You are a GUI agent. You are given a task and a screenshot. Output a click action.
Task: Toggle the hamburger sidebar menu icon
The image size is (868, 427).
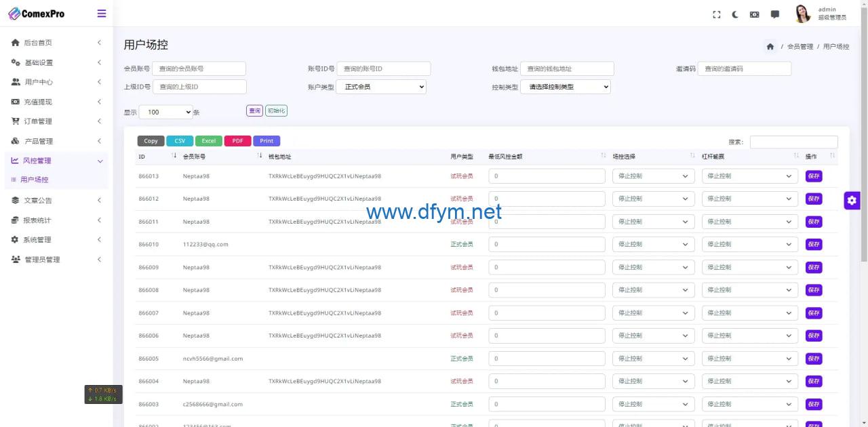tap(102, 14)
